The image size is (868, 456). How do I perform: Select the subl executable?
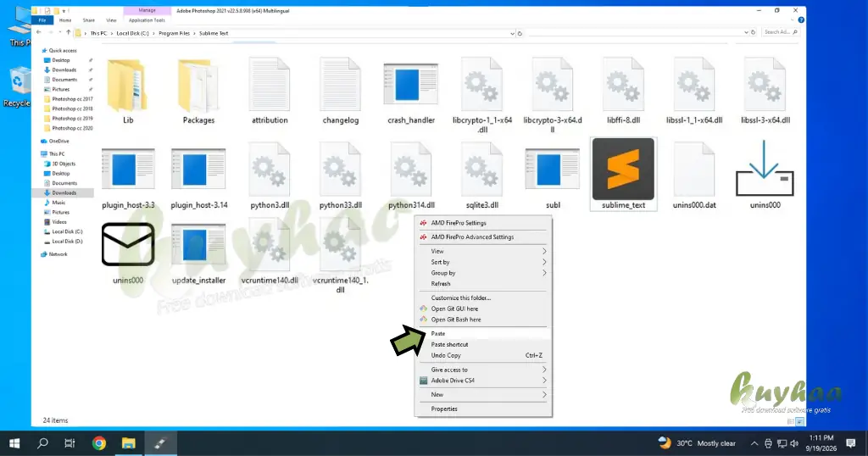pyautogui.click(x=553, y=177)
